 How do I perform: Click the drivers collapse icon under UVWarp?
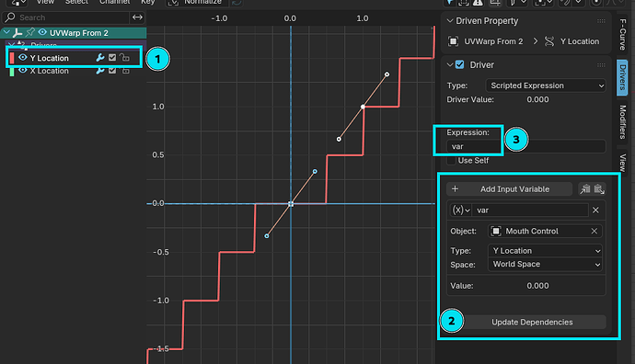(12, 44)
